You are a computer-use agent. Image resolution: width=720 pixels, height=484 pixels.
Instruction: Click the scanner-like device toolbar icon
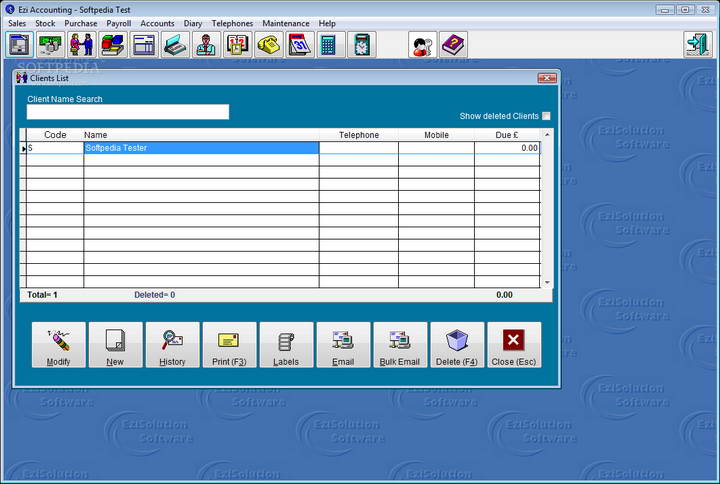coord(175,45)
